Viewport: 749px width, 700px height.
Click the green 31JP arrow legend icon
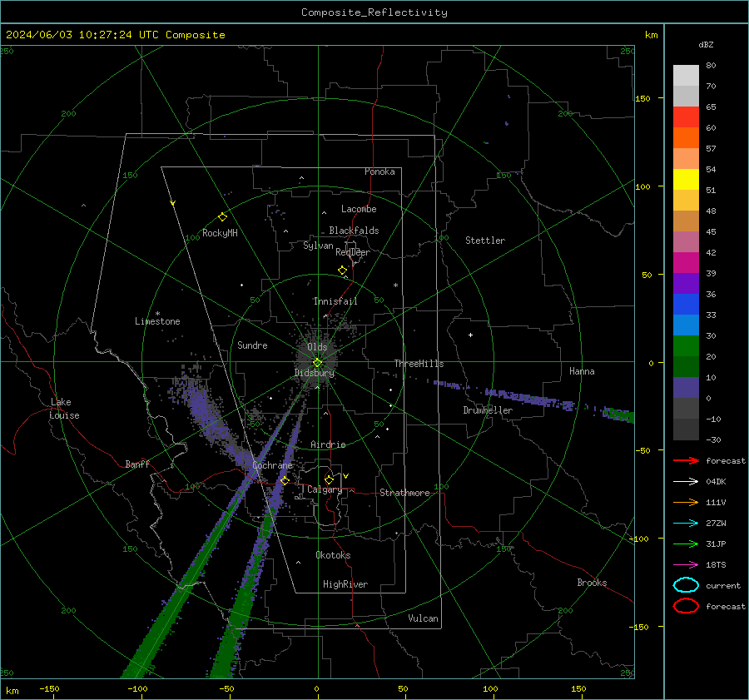point(686,544)
